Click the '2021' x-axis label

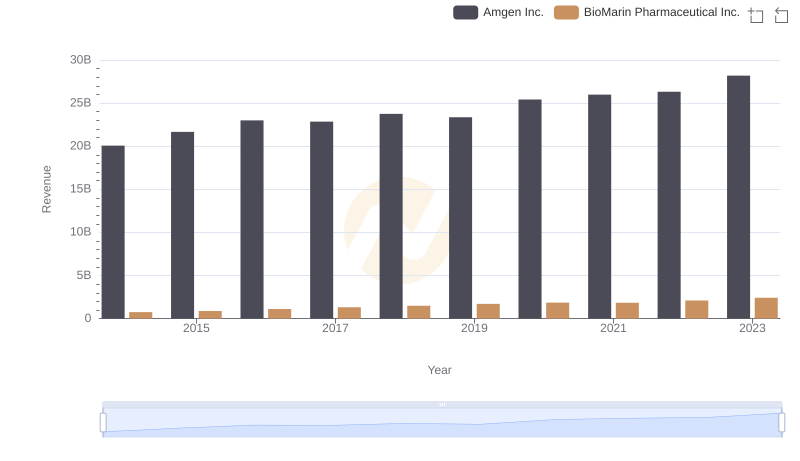click(613, 328)
